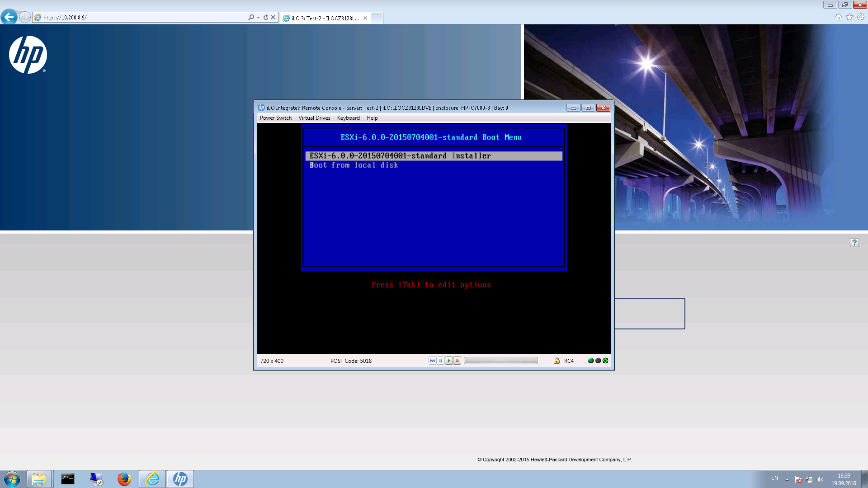Click the rewind-to-start playback button

tap(433, 361)
